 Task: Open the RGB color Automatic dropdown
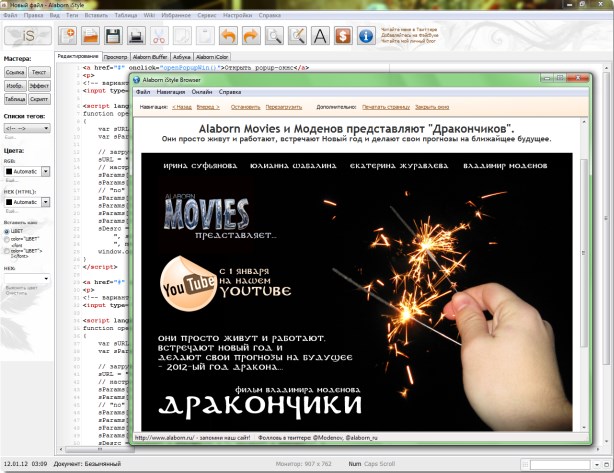[x=46, y=172]
